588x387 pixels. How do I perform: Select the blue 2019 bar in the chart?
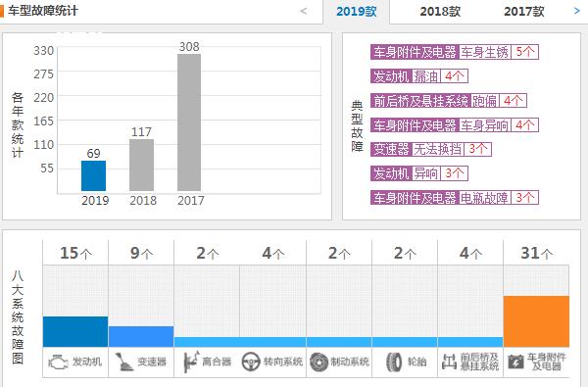(x=93, y=176)
